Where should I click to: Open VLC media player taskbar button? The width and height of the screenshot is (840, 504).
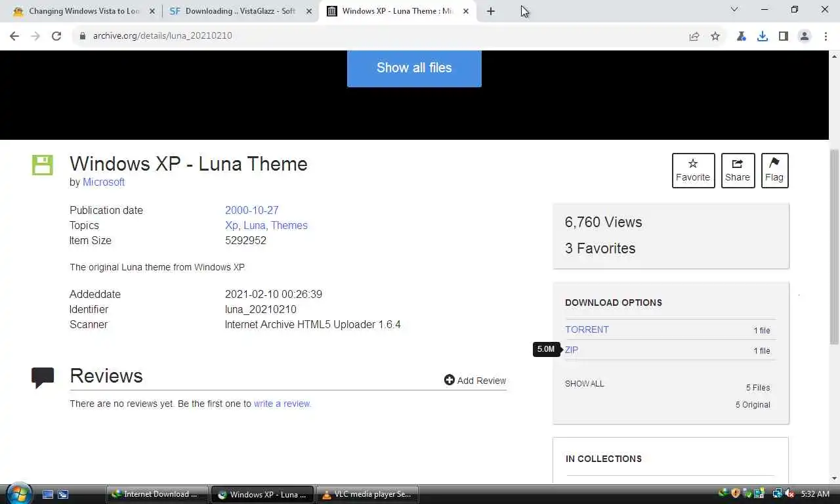(367, 494)
